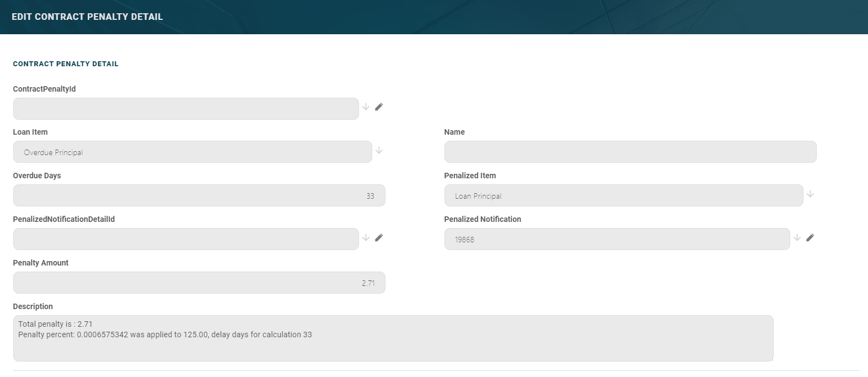Image resolution: width=868 pixels, height=377 pixels.
Task: Focus the empty Name text field
Action: (x=630, y=152)
